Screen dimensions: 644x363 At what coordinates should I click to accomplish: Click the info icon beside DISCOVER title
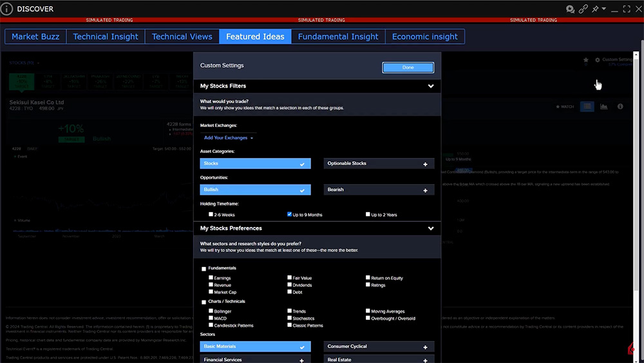pos(7,9)
